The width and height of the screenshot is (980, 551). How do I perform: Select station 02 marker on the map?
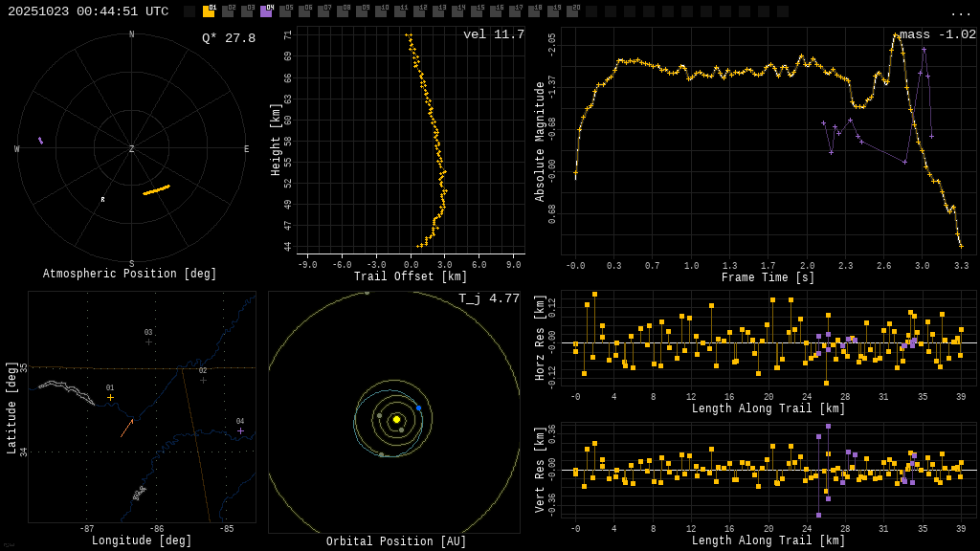pyautogui.click(x=203, y=380)
